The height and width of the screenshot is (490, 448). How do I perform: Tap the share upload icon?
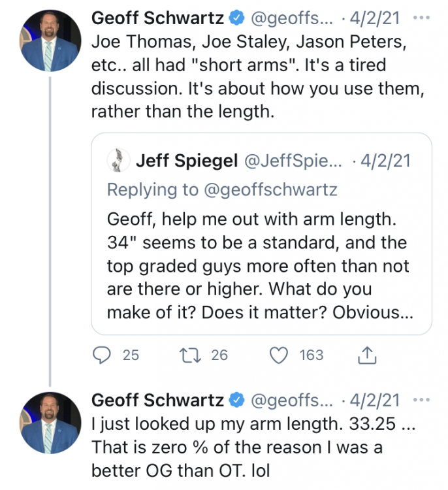click(368, 355)
